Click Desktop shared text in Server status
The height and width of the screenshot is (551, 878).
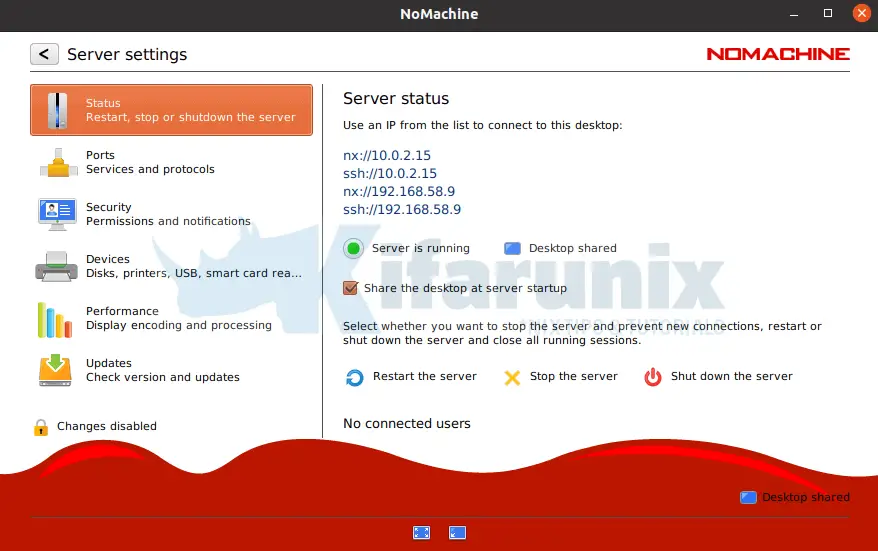tap(573, 248)
